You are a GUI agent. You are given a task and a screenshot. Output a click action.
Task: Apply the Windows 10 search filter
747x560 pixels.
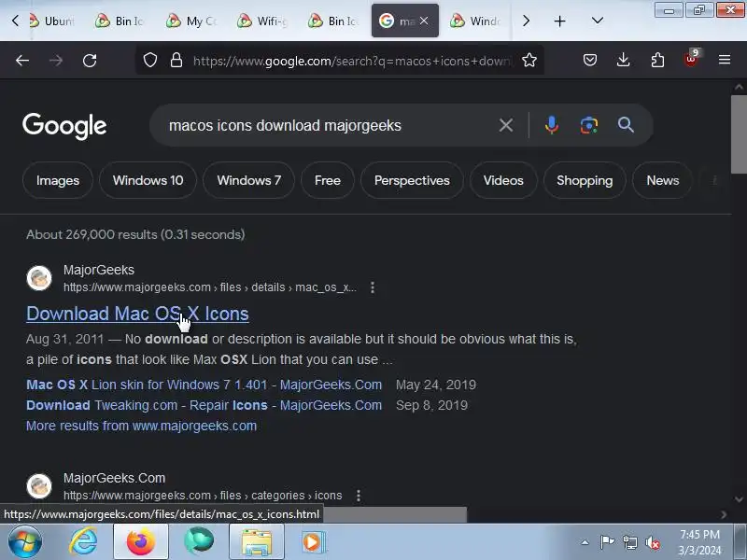click(148, 180)
